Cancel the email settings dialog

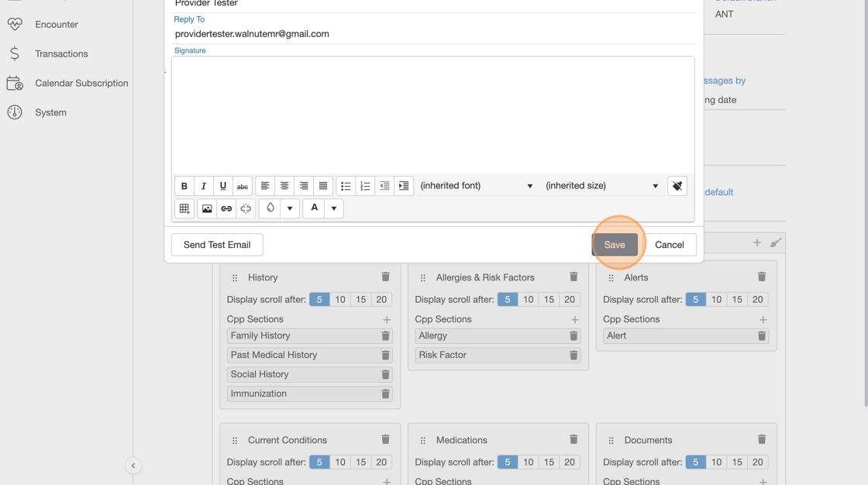click(x=669, y=245)
